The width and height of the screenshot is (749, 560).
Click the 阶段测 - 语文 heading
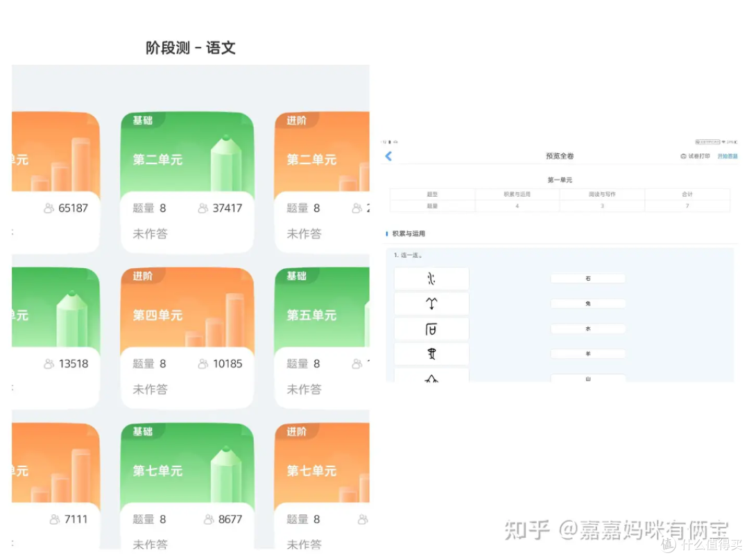coord(191,48)
